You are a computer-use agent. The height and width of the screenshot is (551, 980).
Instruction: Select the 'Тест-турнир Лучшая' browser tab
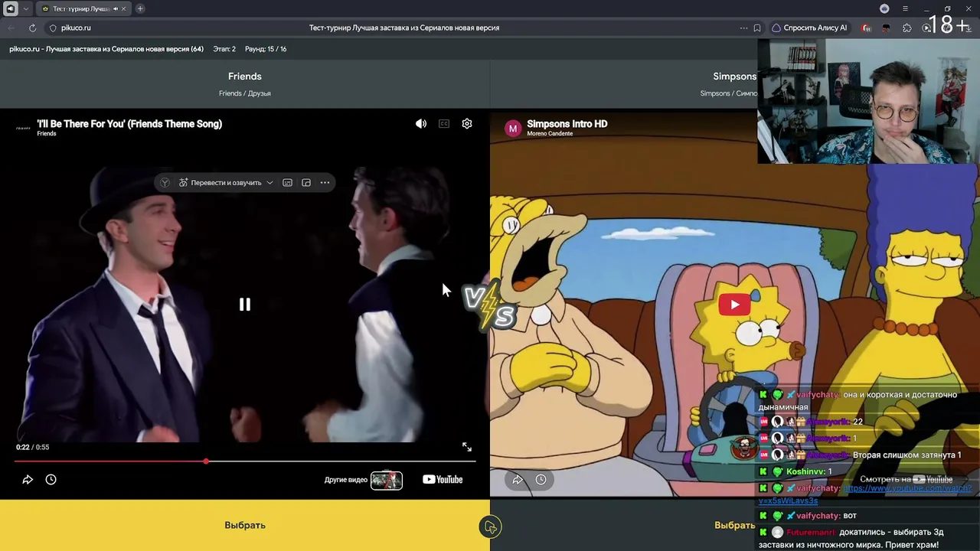[83, 8]
